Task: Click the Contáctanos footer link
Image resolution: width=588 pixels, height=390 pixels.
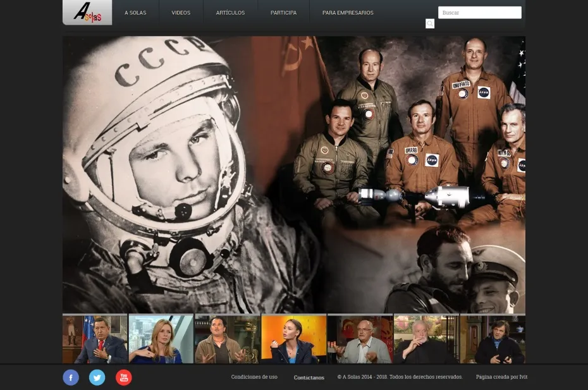Action: point(309,378)
